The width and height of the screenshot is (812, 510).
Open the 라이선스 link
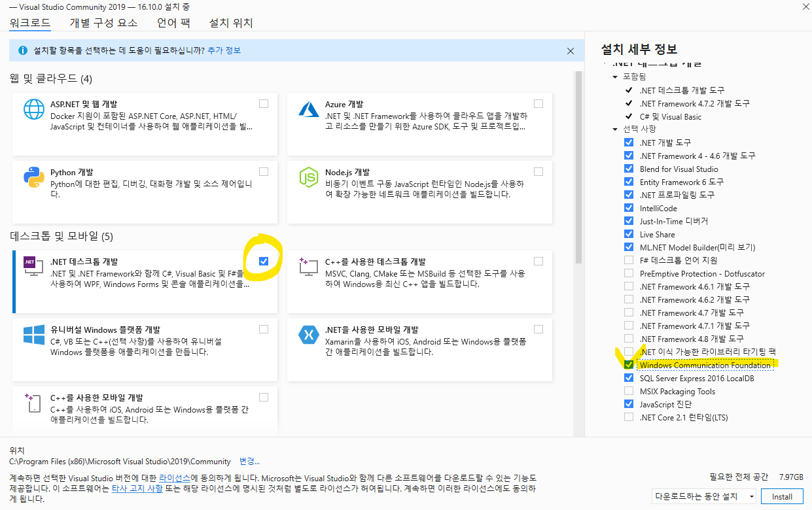point(174,479)
